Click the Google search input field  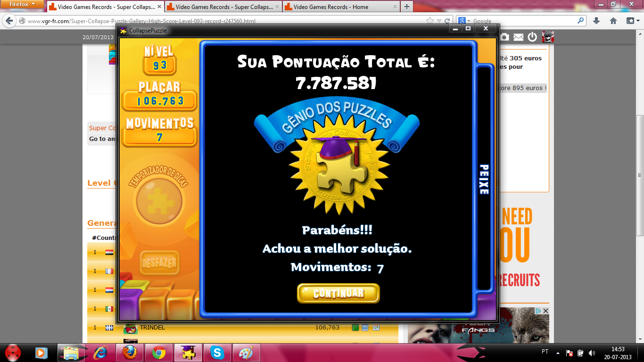pyautogui.click(x=523, y=21)
